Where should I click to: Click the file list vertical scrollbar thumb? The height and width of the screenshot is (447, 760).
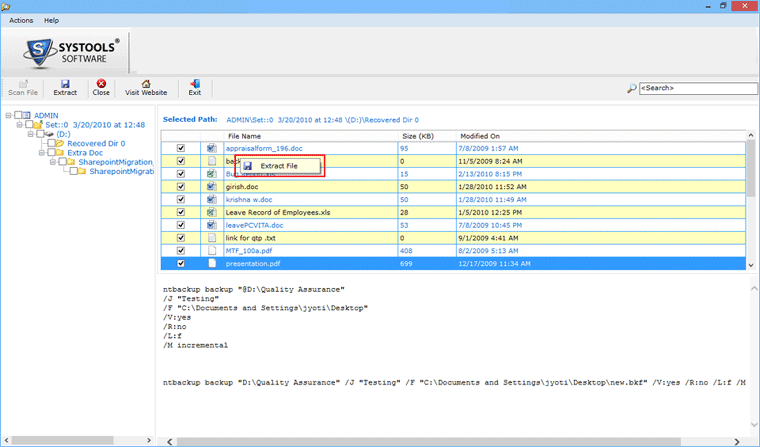[x=751, y=168]
